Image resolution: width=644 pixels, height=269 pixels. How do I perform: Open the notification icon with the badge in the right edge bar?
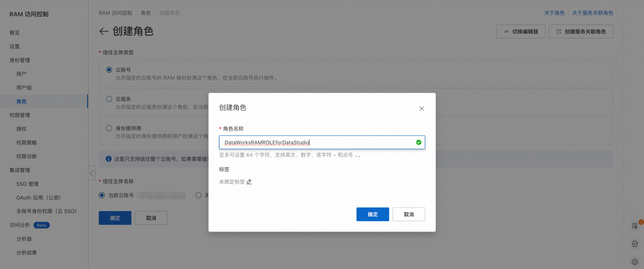click(x=635, y=226)
